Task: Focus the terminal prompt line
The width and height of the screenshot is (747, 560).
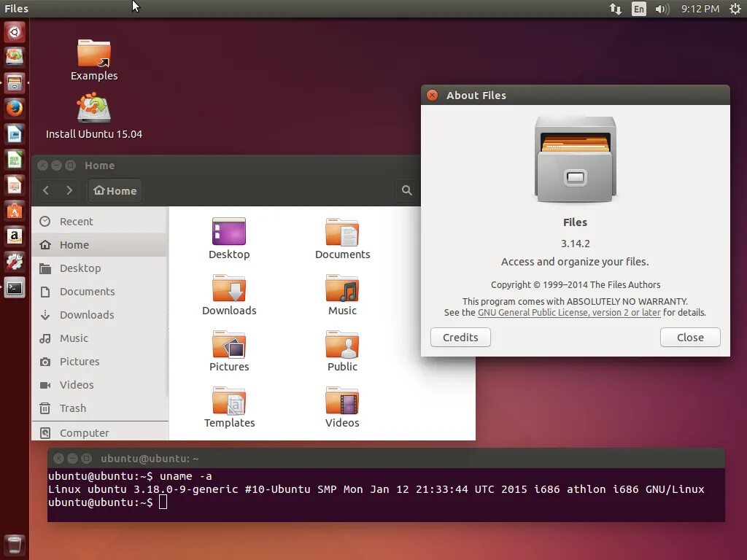Action: pos(108,502)
